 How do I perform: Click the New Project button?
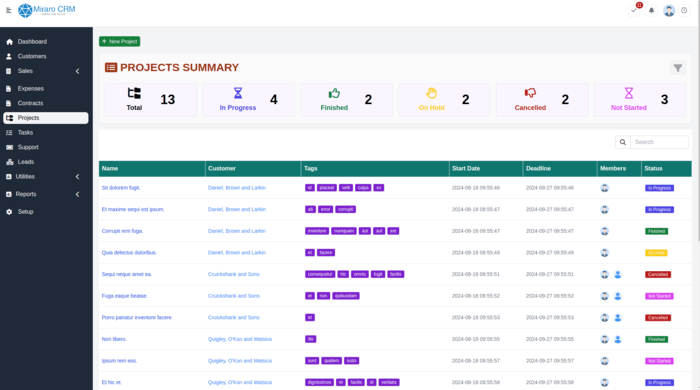(x=120, y=41)
